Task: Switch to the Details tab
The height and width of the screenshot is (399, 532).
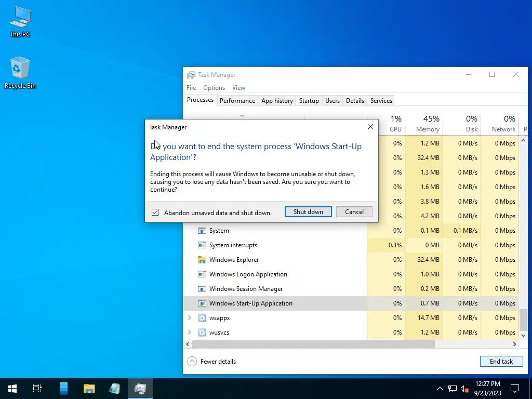Action: [355, 101]
